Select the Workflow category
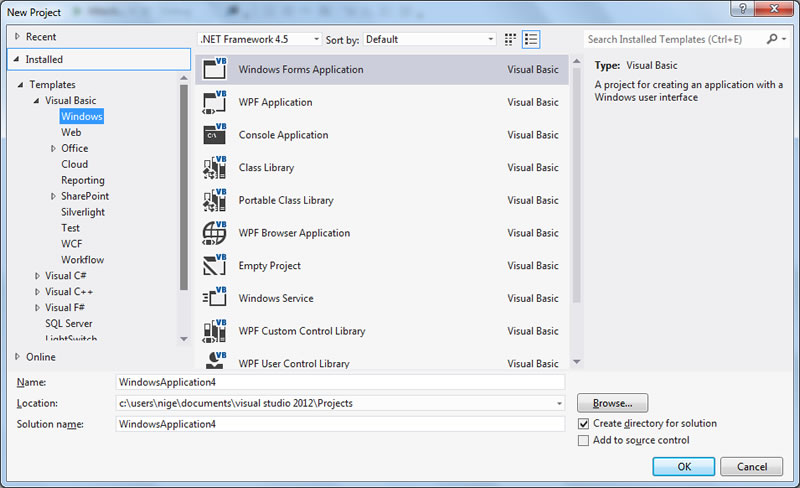800x488 pixels. coord(83,259)
